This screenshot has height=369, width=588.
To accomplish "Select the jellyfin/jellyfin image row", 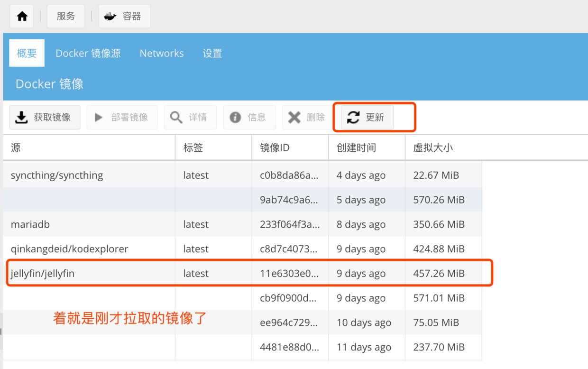I will pos(242,274).
